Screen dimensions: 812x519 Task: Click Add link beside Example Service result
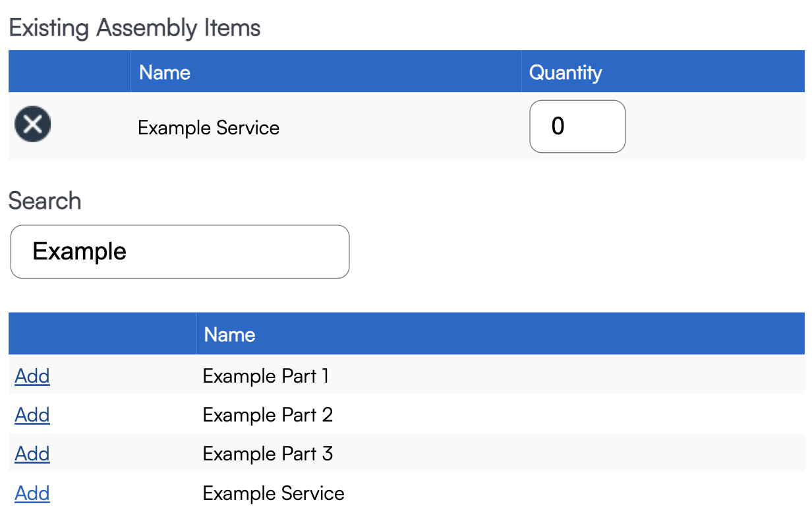[32, 493]
